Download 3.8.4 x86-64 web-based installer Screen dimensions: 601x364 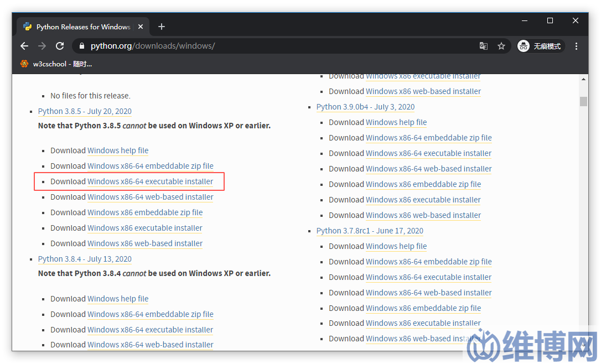click(151, 345)
